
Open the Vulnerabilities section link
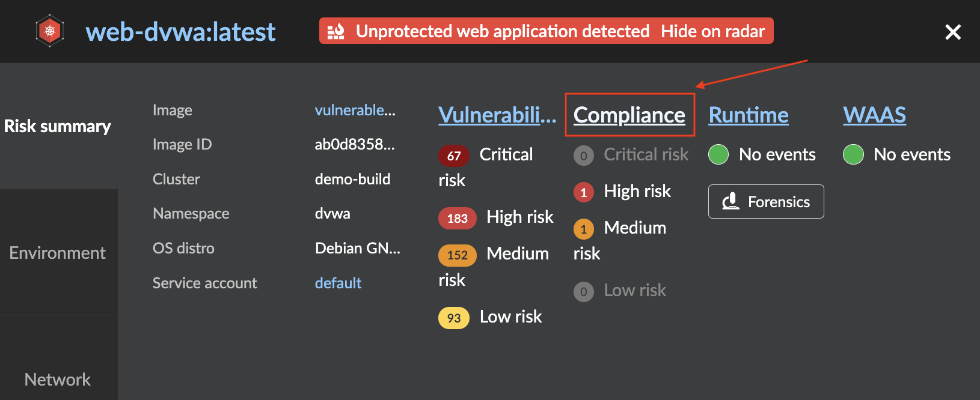click(497, 115)
